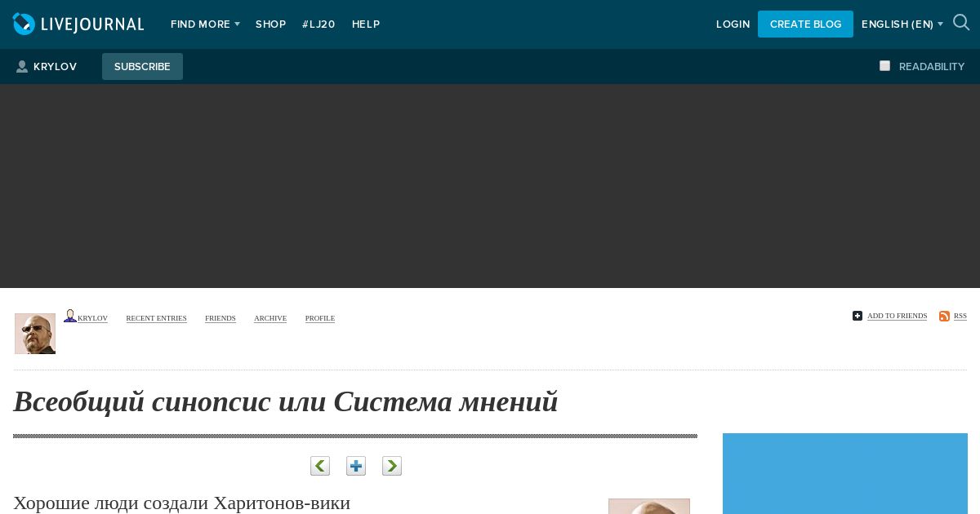Screen dimensions: 980x514
Task: Click the krylov username link under header
Action: [x=92, y=318]
